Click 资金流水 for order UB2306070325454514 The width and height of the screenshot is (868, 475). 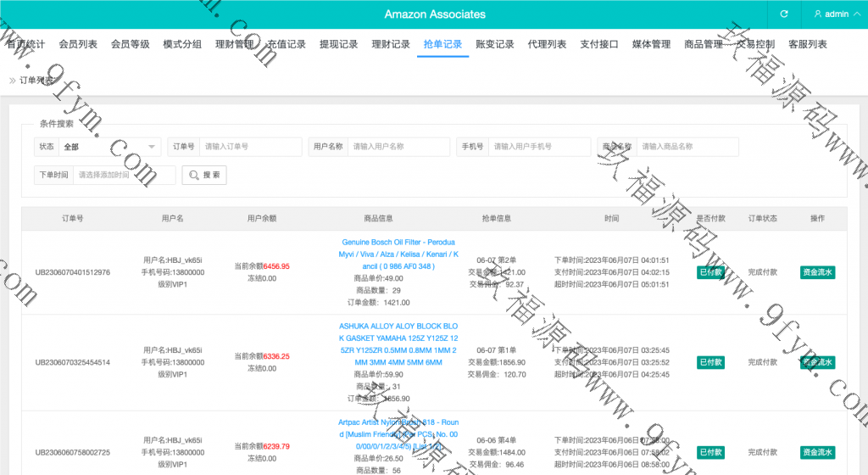coord(817,362)
